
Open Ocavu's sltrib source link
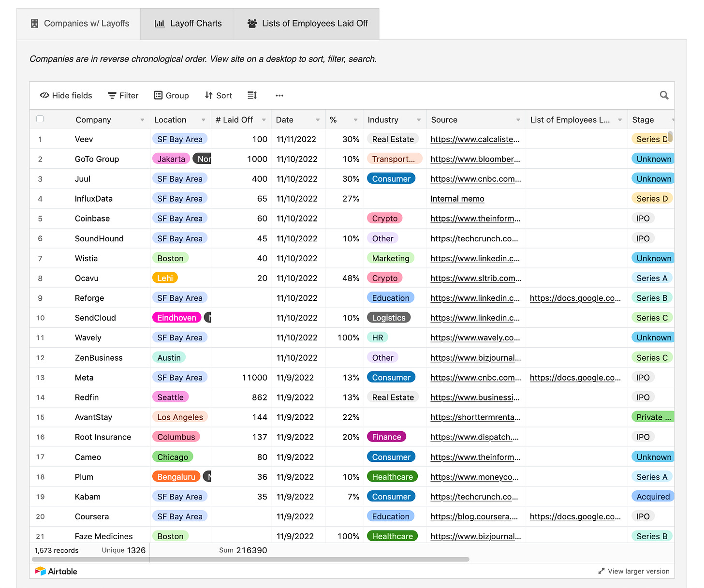pos(476,278)
